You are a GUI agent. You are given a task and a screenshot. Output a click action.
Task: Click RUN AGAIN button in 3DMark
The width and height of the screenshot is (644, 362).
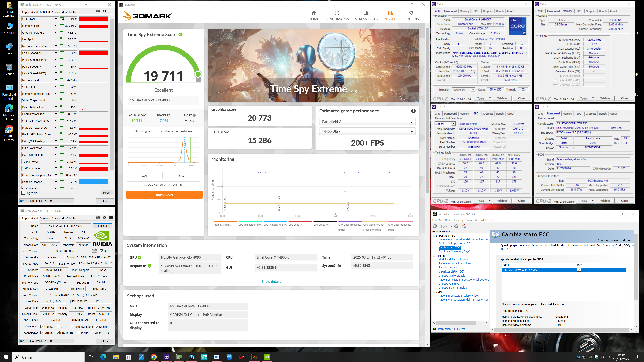pyautogui.click(x=164, y=195)
